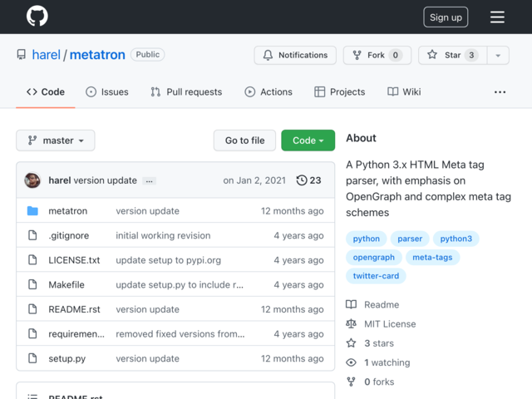Go to the Projects tab
The image size is (532, 399).
coord(340,92)
